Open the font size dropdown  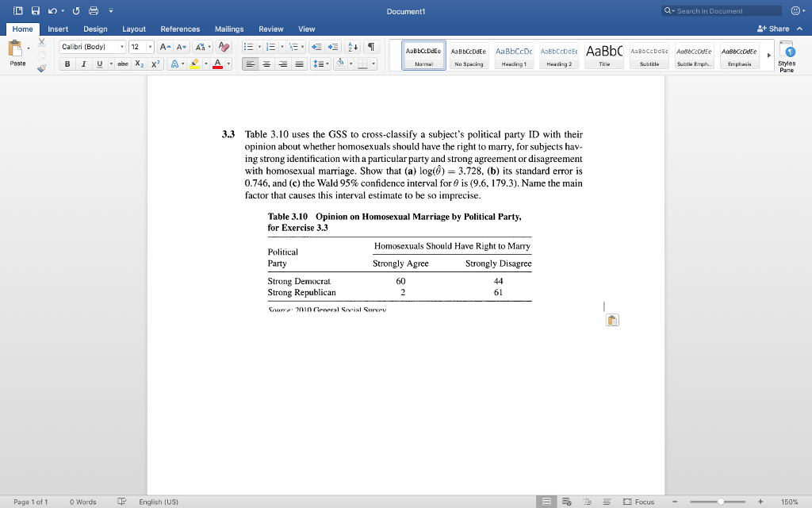150,46
